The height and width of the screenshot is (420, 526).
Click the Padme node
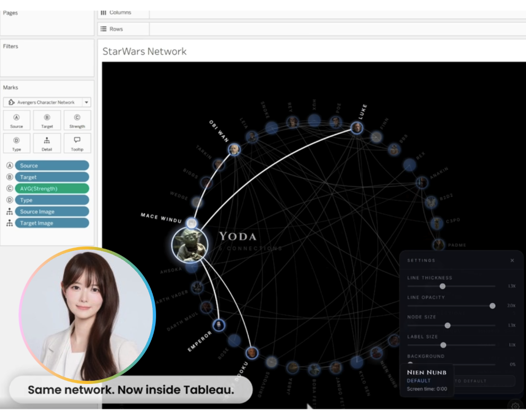pyautogui.click(x=439, y=244)
